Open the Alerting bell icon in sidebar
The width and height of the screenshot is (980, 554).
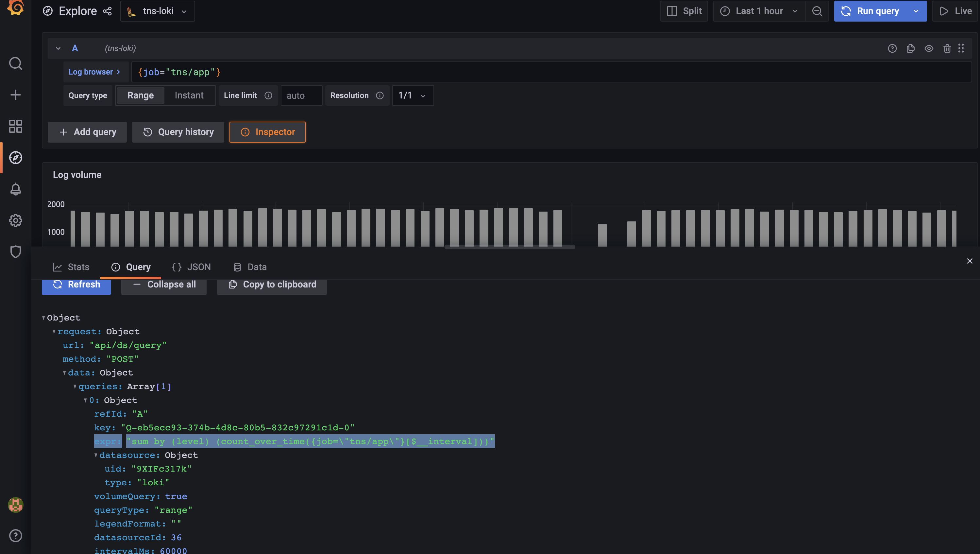(16, 189)
